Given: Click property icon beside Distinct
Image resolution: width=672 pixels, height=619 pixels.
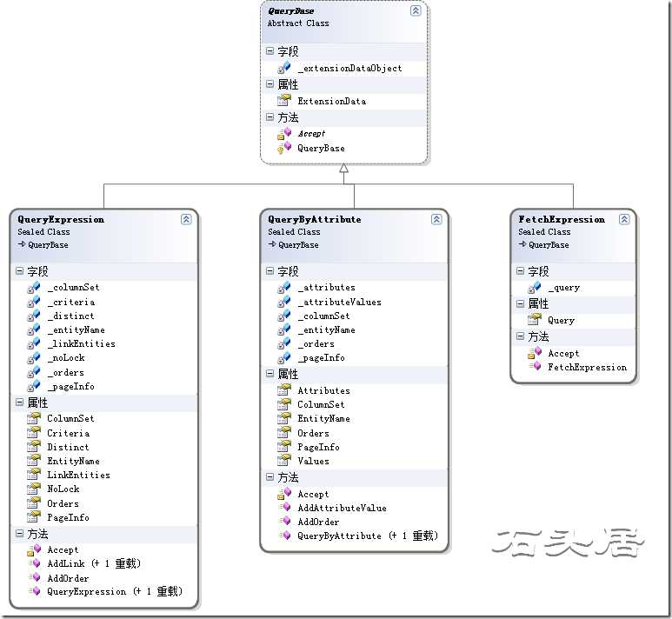Looking at the screenshot, I should click(x=33, y=447).
